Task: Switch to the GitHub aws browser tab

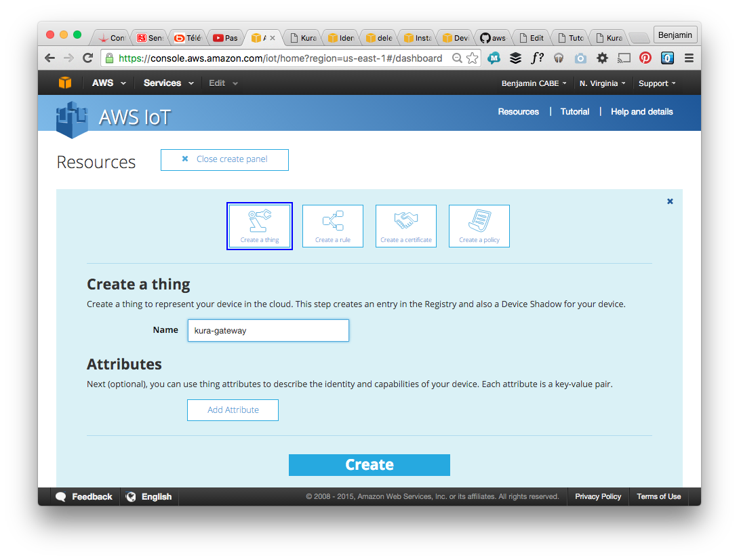Action: 493,38
